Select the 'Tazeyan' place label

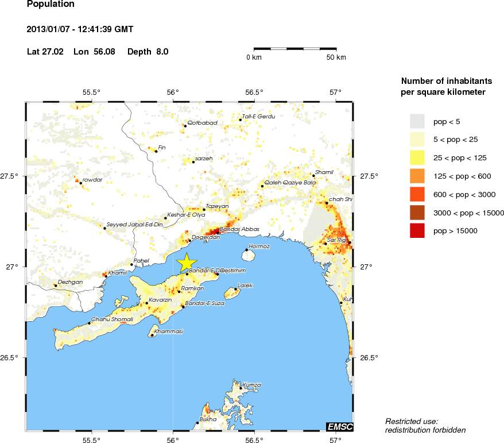(x=218, y=206)
